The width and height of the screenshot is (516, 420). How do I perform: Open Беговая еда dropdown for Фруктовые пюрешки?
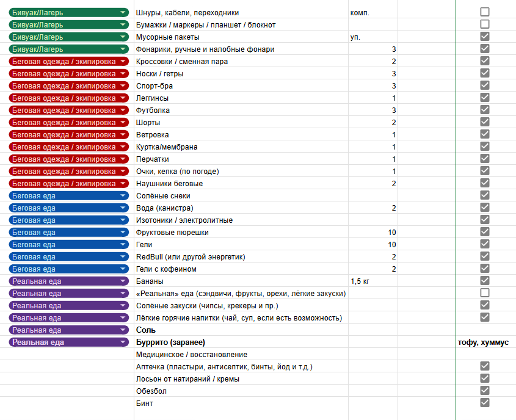click(x=123, y=233)
